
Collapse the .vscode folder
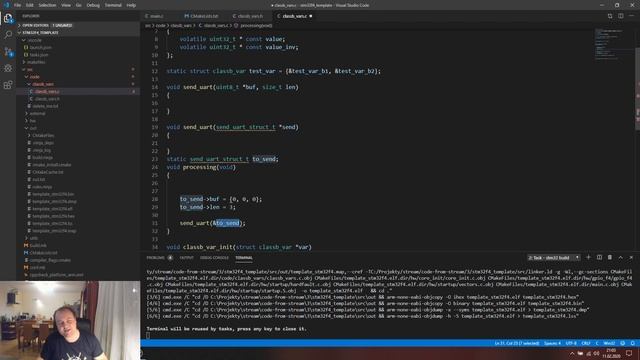coord(78,40)
